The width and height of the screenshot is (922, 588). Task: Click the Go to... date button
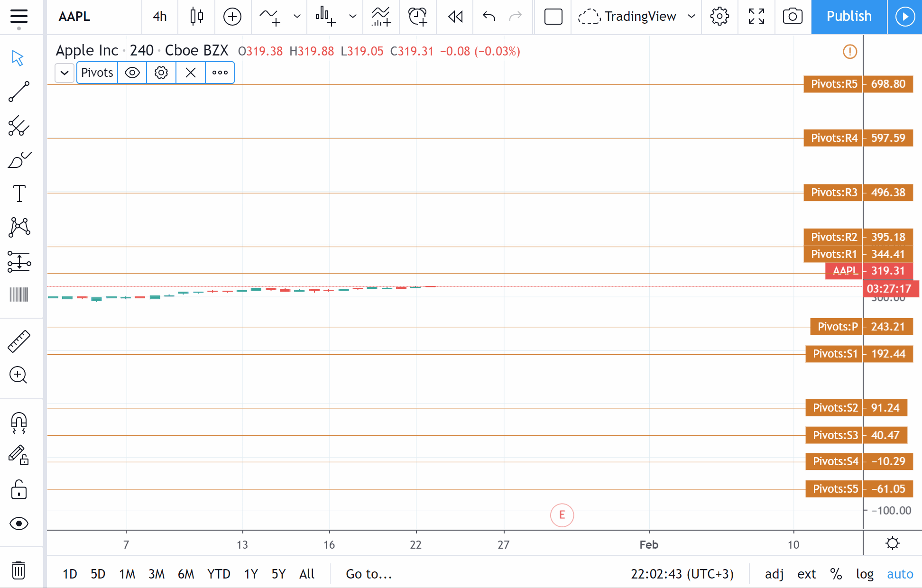pyautogui.click(x=369, y=574)
